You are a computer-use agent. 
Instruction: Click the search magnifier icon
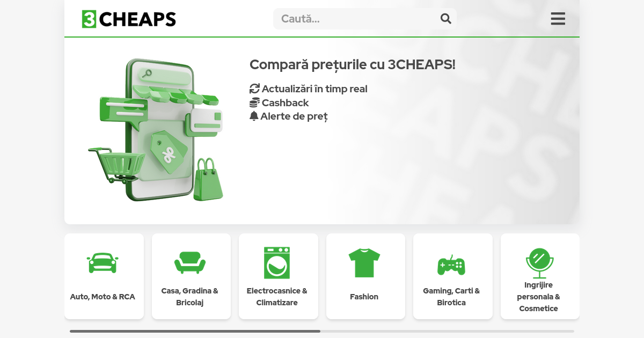click(446, 19)
